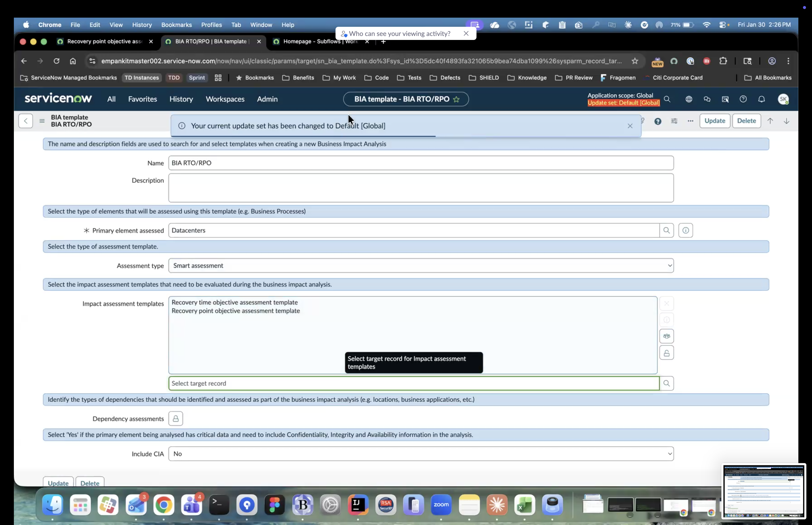Screen dimensions: 812x525
Task: Close the viewing activity popup
Action: pos(466,33)
